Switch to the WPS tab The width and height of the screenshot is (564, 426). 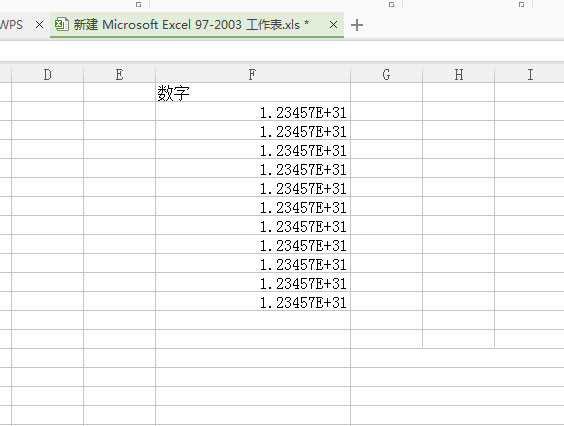coord(12,25)
